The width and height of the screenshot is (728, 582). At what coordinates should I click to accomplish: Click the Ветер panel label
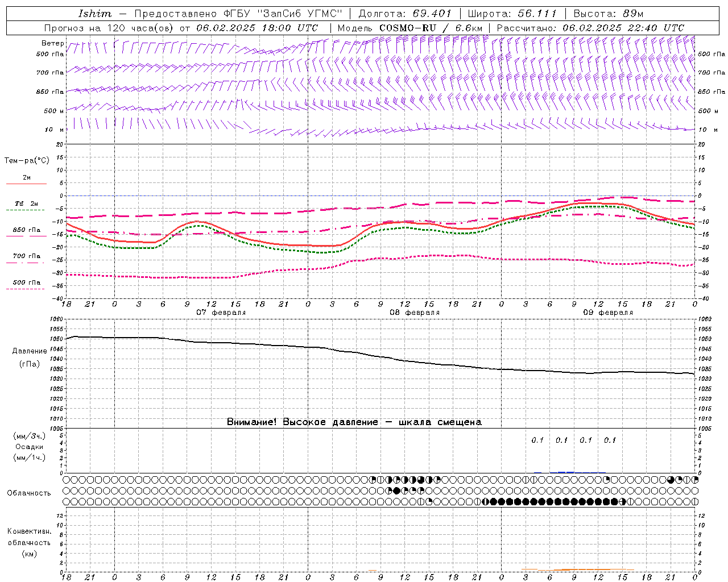53,43
